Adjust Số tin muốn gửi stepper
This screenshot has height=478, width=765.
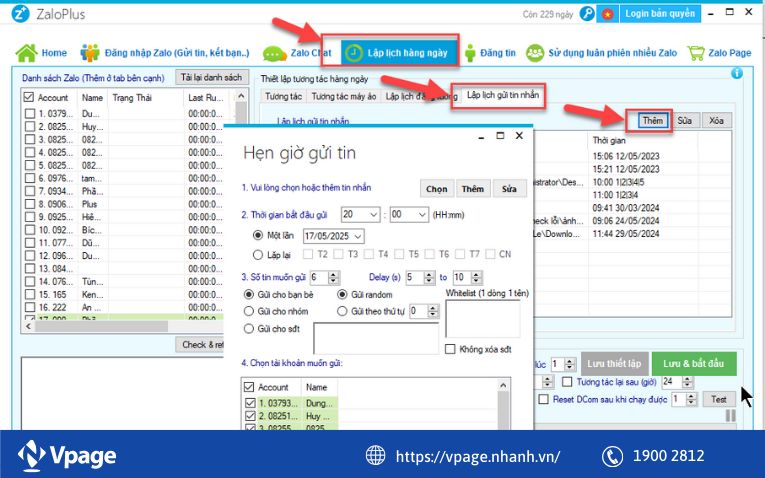(333, 278)
